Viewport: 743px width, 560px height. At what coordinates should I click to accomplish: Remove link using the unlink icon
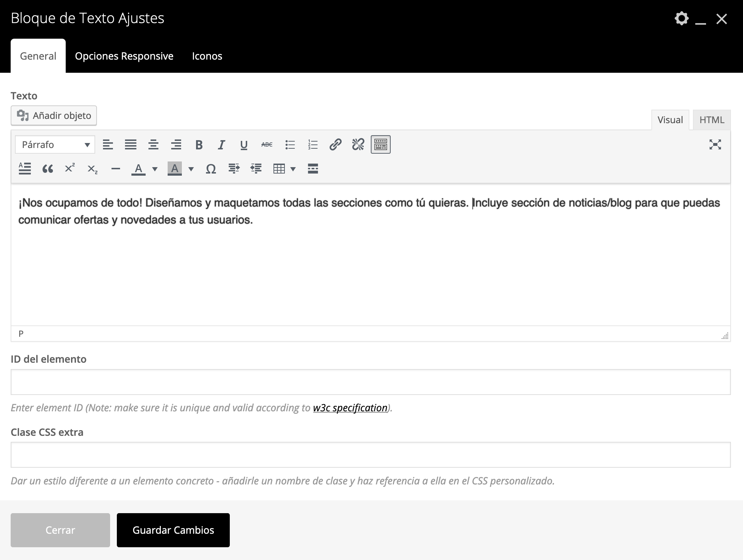[358, 145]
